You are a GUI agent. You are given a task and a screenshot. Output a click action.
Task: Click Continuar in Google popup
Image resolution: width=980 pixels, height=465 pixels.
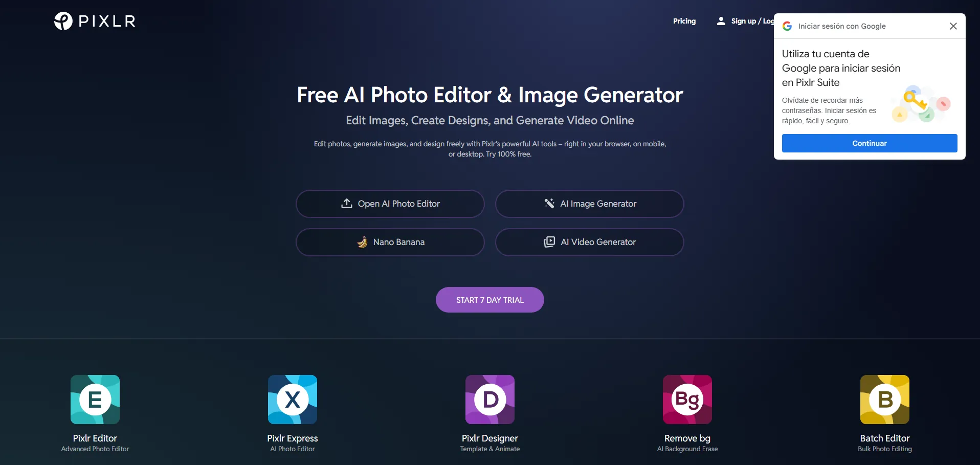(x=870, y=143)
